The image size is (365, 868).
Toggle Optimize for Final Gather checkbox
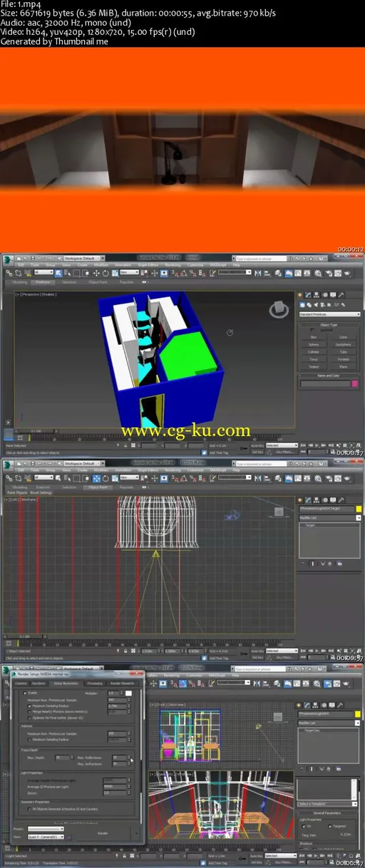click(29, 718)
